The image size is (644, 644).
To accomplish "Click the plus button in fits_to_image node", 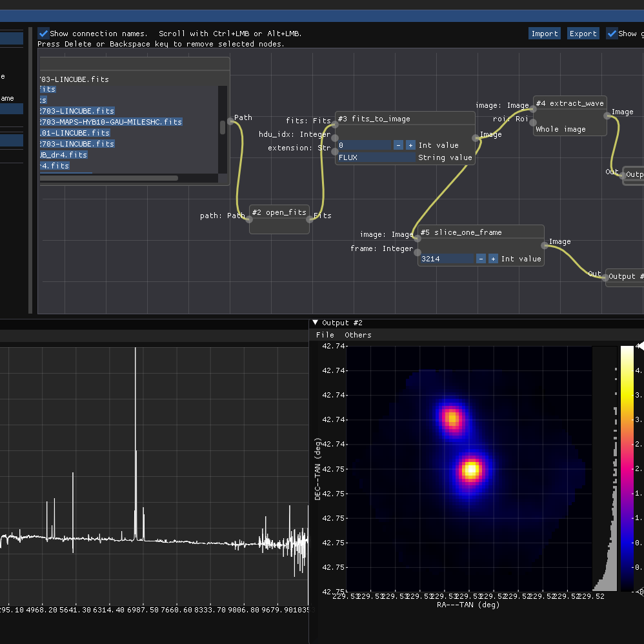I will point(410,145).
